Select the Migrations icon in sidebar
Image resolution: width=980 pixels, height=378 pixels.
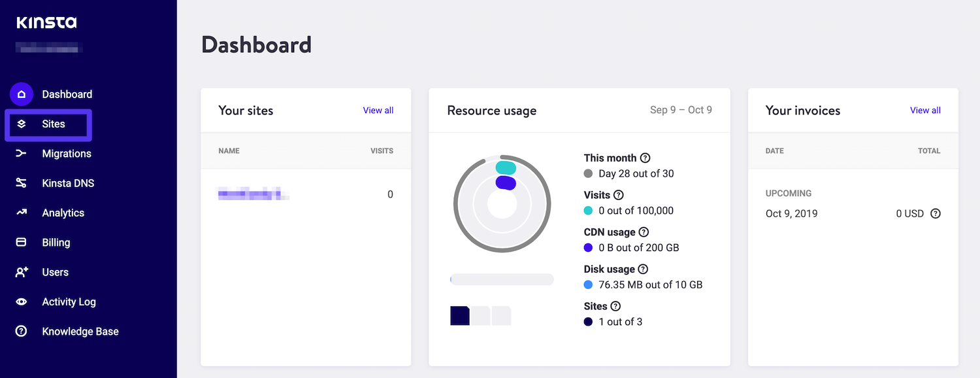coord(22,154)
